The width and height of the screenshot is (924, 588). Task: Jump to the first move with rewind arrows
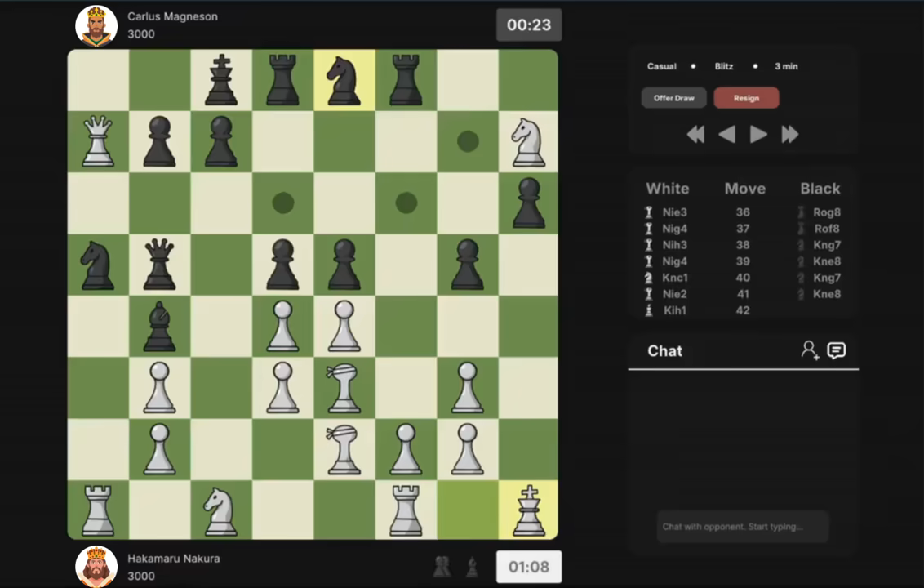point(696,135)
